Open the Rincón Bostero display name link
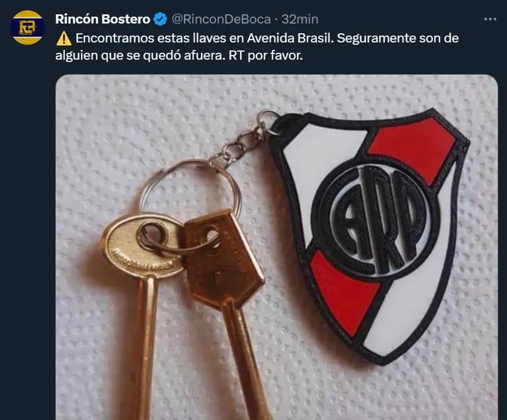The image size is (507, 420). [x=103, y=19]
